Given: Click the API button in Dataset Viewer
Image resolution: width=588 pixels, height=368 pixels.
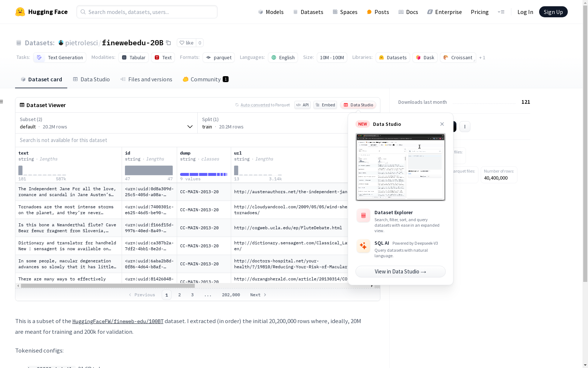Looking at the screenshot, I should pos(302,105).
